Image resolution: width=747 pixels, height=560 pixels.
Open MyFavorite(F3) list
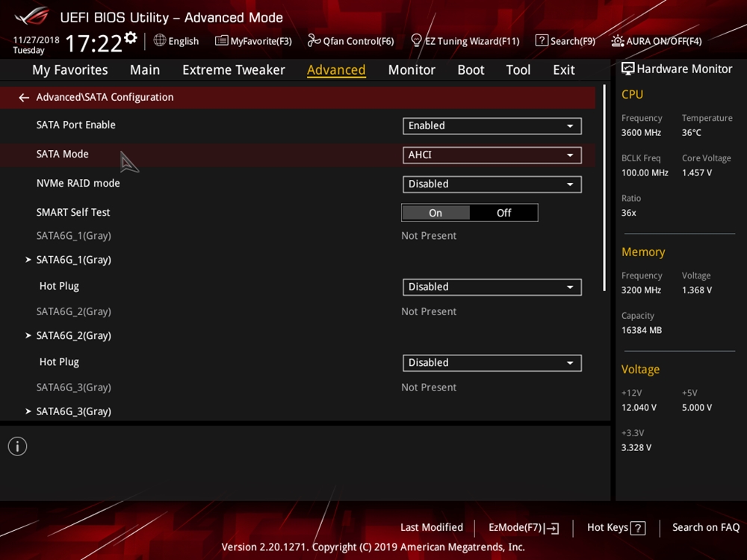[x=253, y=41]
